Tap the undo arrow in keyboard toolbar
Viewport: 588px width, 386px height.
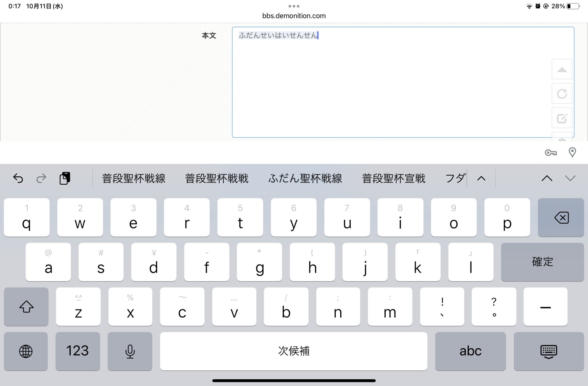click(x=18, y=178)
